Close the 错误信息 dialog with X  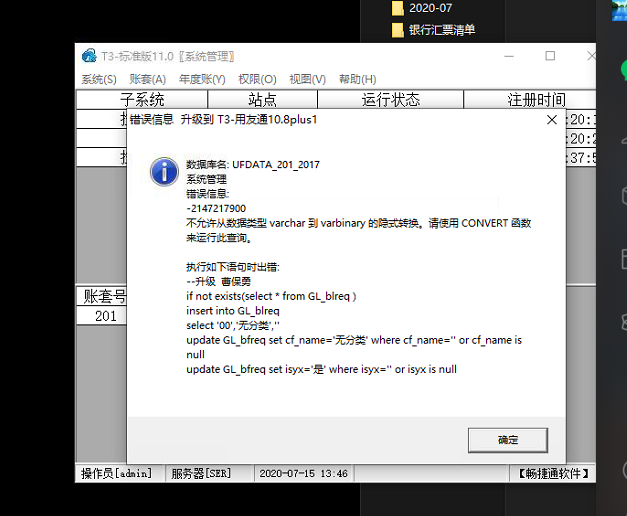(x=552, y=120)
